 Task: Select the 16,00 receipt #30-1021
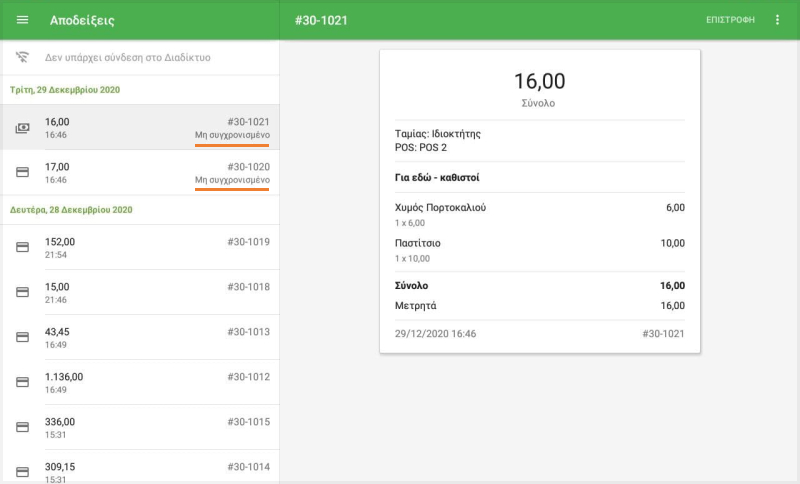tap(150, 128)
